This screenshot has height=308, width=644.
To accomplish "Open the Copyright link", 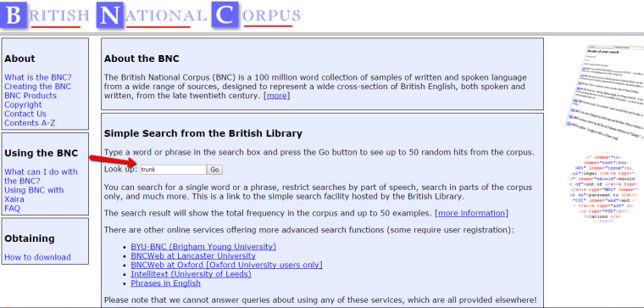I will point(23,105).
